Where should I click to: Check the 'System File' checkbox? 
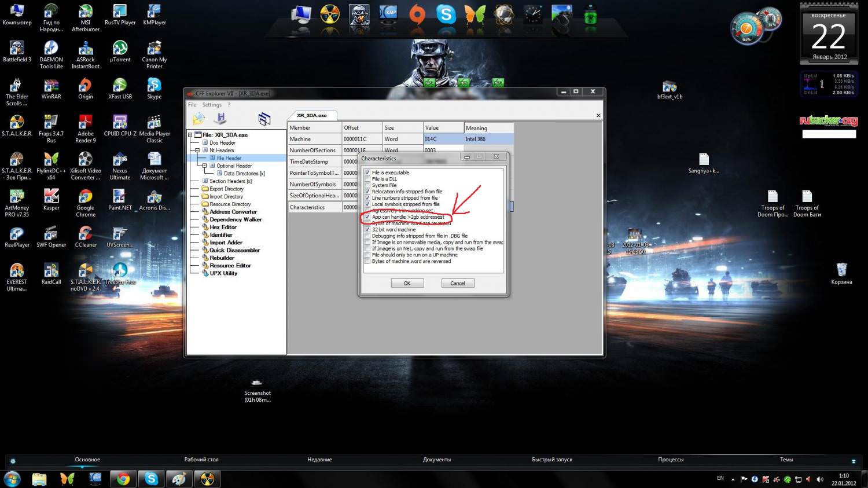tap(367, 185)
